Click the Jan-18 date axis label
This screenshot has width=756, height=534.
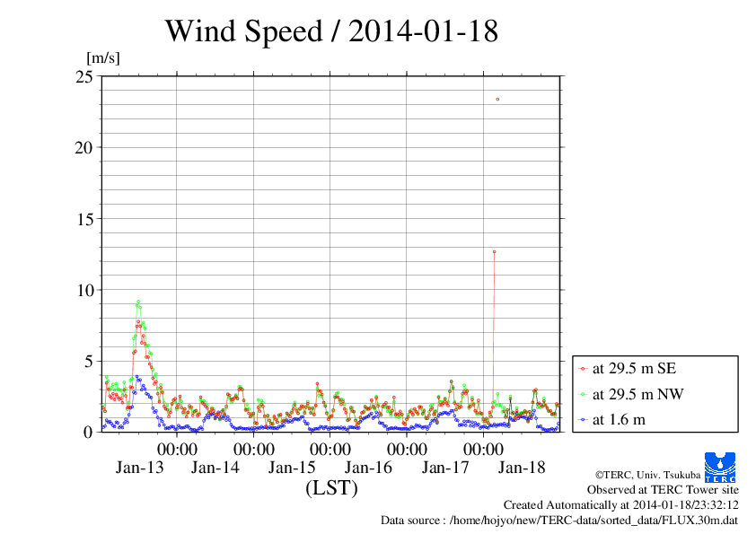pos(522,467)
